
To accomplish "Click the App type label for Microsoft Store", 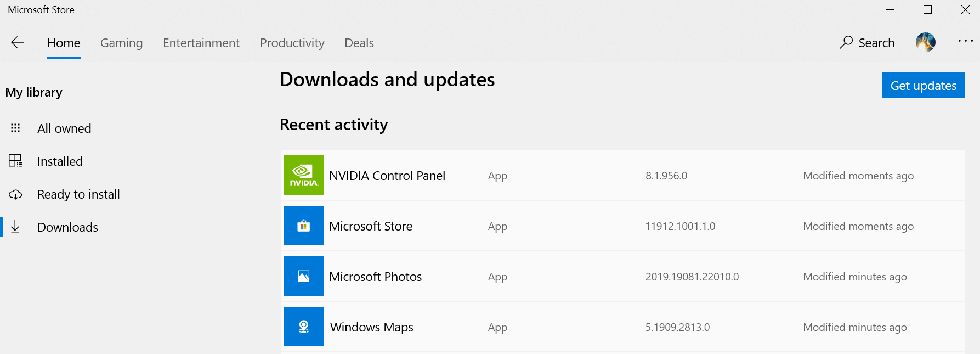I will tap(497, 227).
